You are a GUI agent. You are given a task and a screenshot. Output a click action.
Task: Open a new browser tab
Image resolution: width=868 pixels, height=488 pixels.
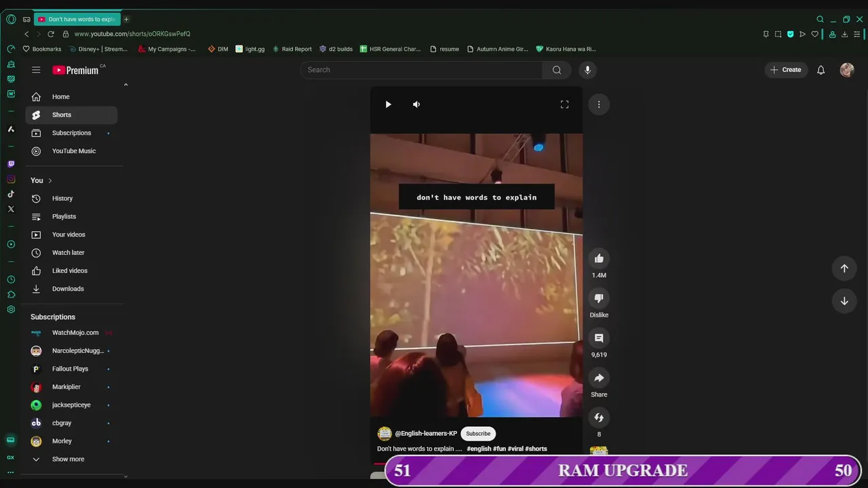click(x=126, y=19)
